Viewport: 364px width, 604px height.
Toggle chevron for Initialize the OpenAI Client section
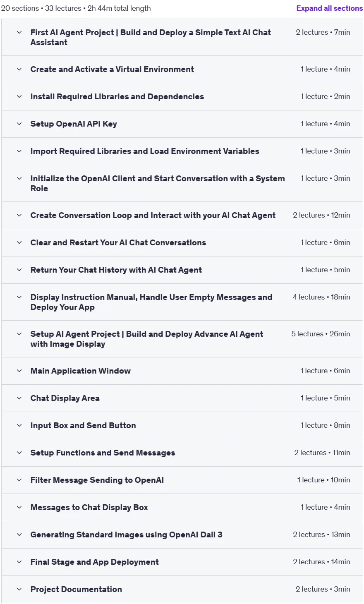(x=19, y=178)
